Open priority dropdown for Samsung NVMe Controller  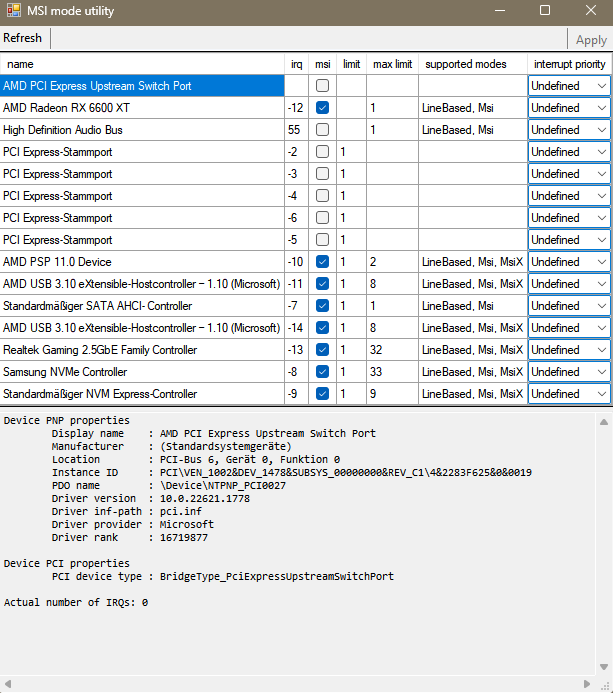pos(570,372)
